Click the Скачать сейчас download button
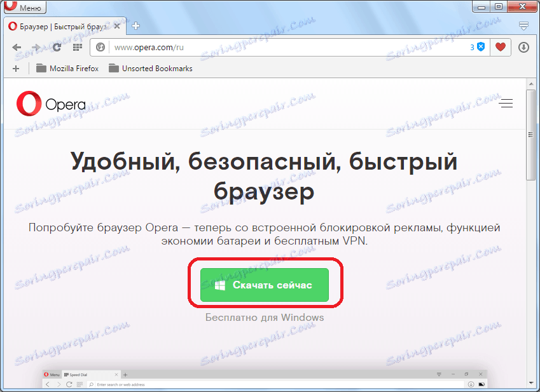 coord(265,285)
